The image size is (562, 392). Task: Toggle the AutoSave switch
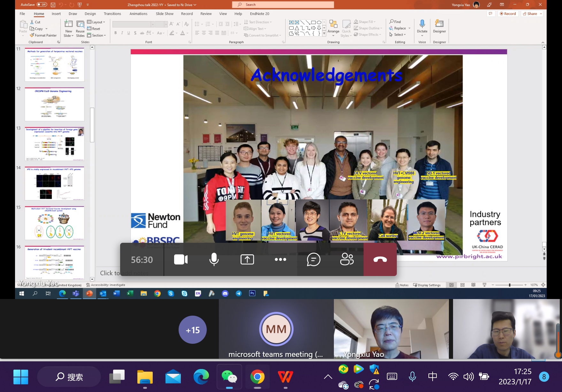click(x=42, y=4)
